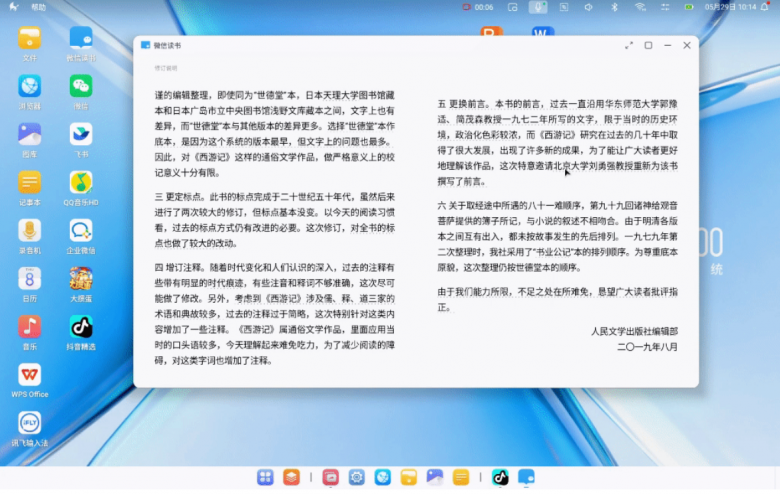
Task: Click the paragraph starting 由于我们能力所限
Action: 558,299
